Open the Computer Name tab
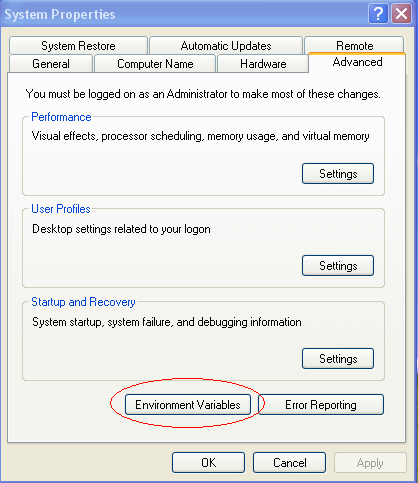 [x=155, y=64]
